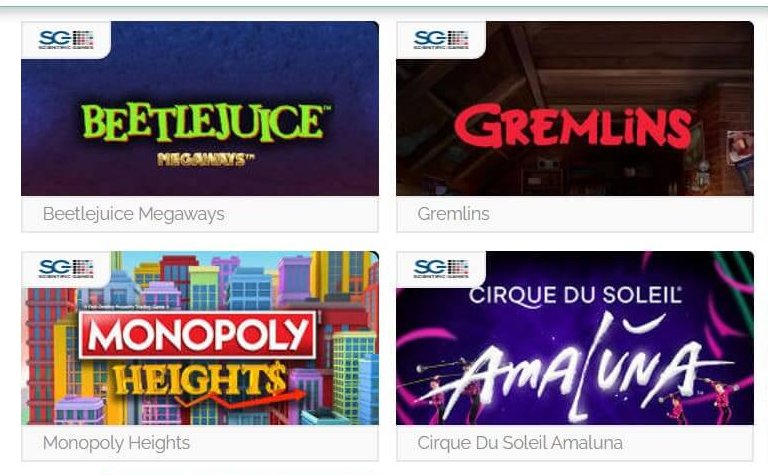
Task: Open the Gremlins game thumbnail
Action: (575, 108)
